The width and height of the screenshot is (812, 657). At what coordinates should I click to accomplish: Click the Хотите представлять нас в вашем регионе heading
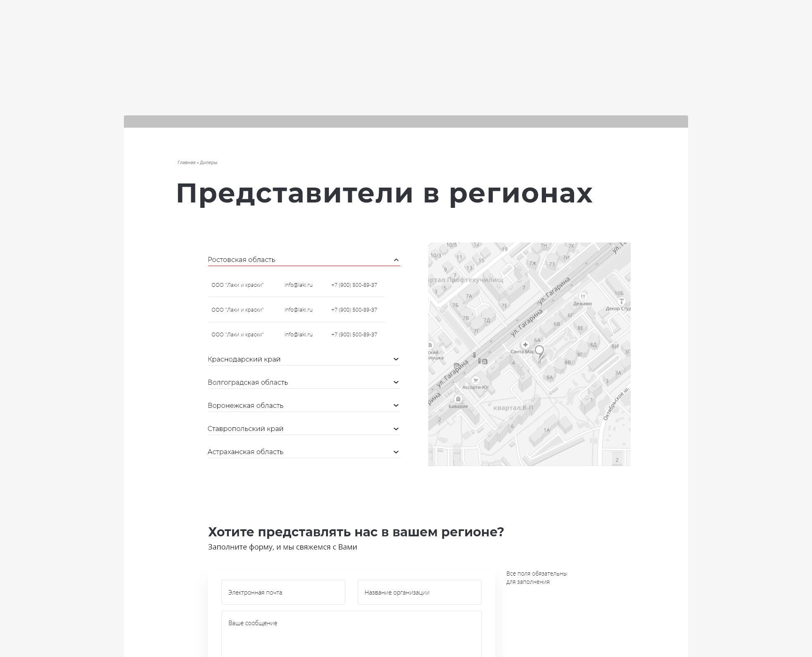(x=356, y=532)
